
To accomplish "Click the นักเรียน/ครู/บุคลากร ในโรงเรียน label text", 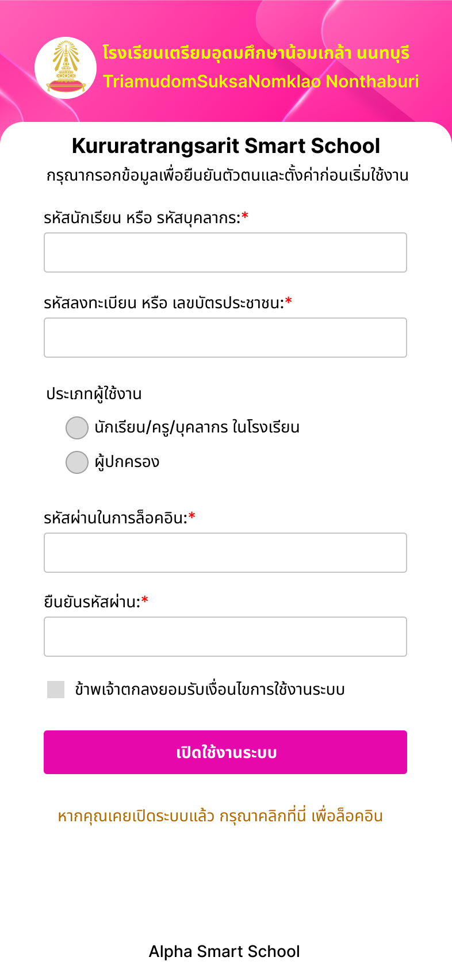I will point(197,428).
